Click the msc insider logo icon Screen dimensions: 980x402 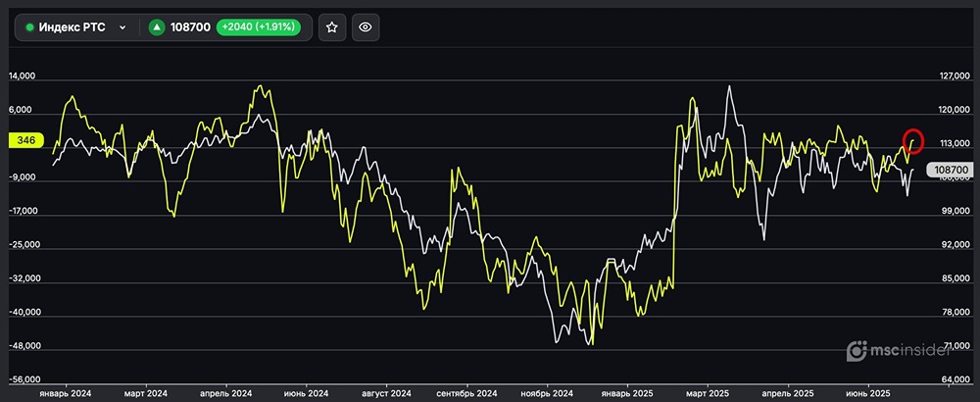pos(857,350)
